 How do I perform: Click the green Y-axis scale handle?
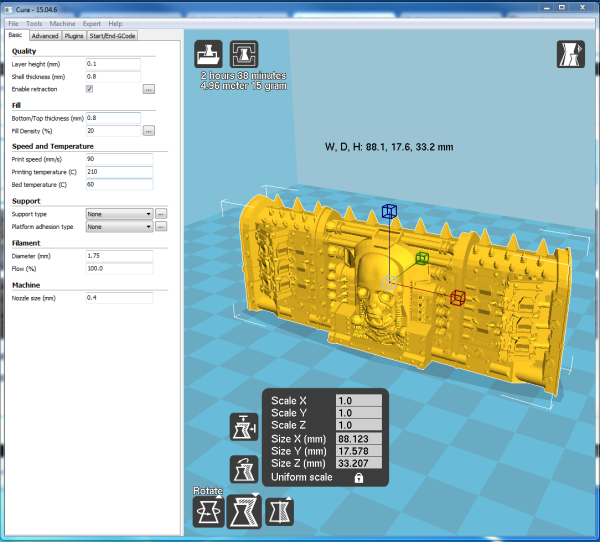(x=422, y=258)
